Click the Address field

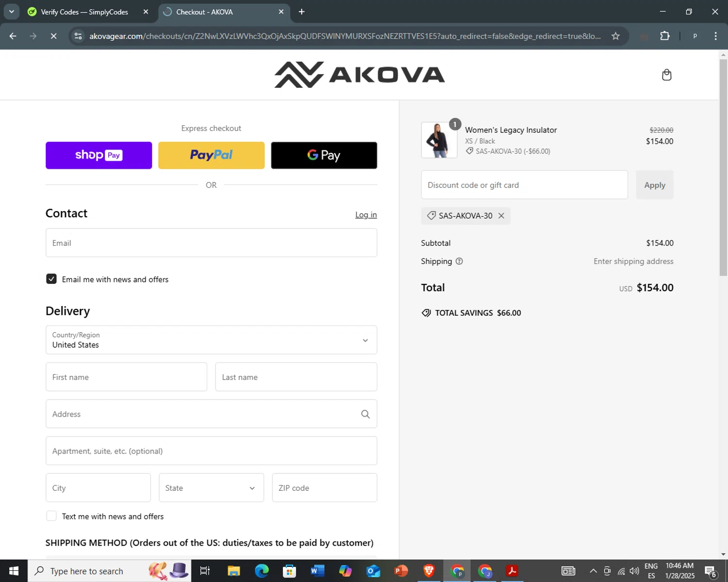pyautogui.click(x=211, y=414)
